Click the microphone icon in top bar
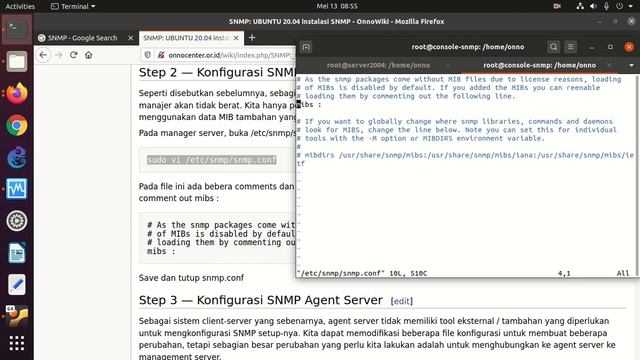The image size is (640, 360). tap(607, 6)
